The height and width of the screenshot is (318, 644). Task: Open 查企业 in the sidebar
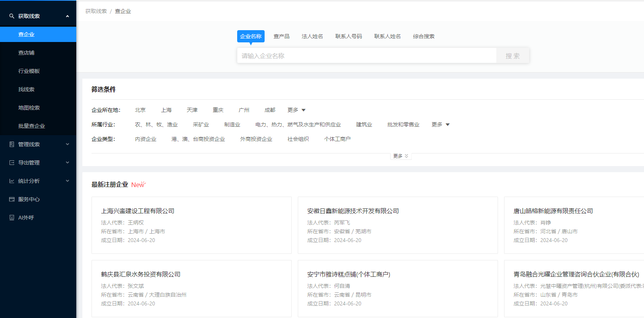(x=38, y=34)
